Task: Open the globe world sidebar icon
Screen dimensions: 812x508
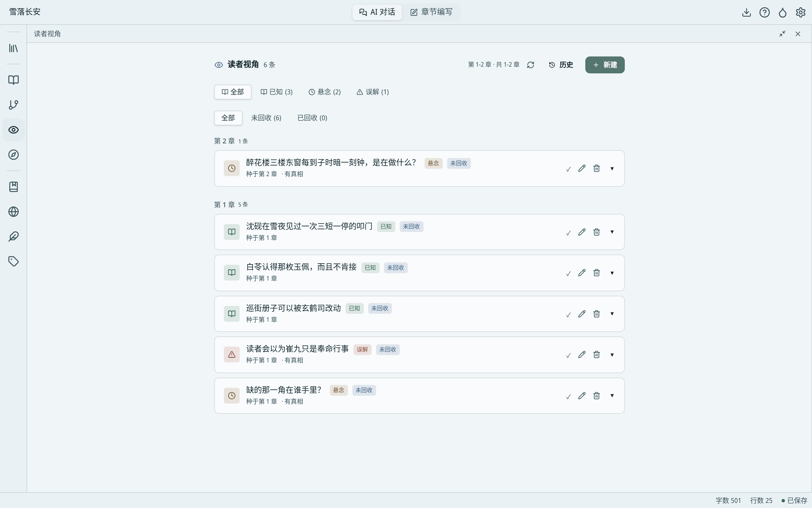Action: (14, 212)
